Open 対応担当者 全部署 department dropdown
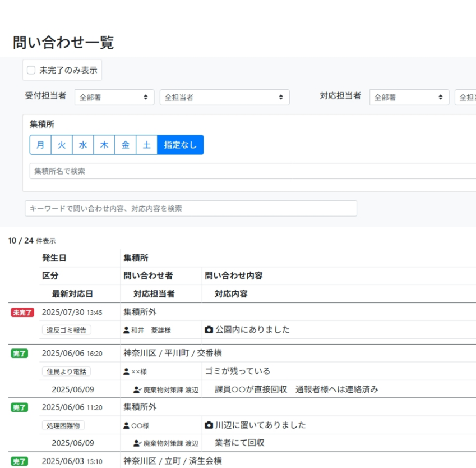This screenshot has height=468, width=476. 409,97
